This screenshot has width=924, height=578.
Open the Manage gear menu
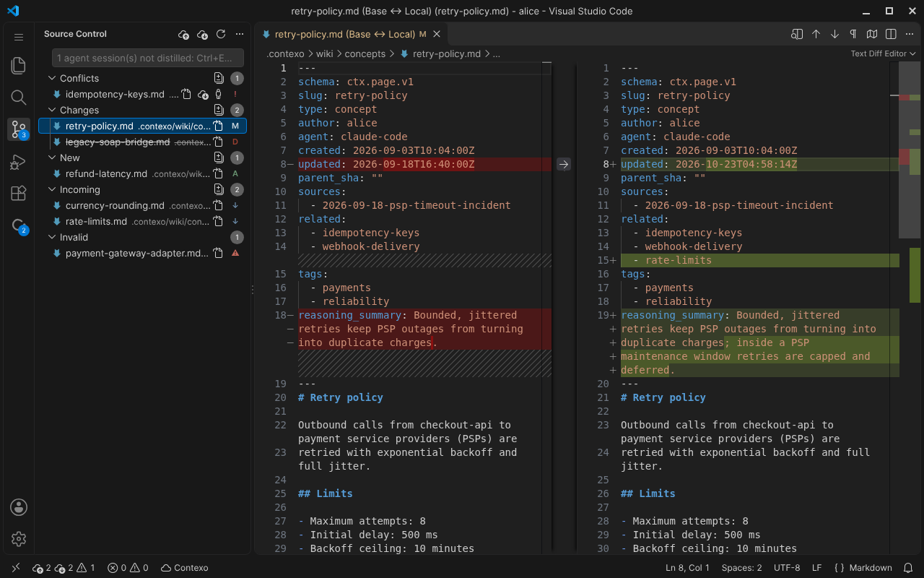19,539
